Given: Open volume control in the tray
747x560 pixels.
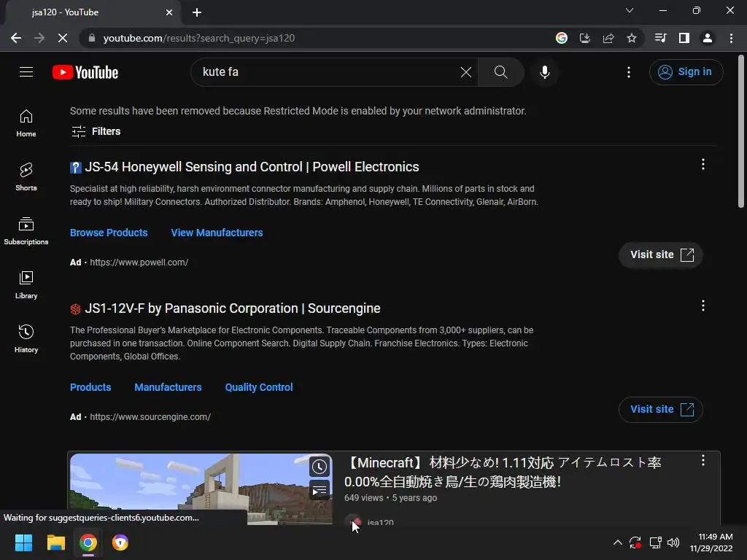Looking at the screenshot, I should pos(673,542).
